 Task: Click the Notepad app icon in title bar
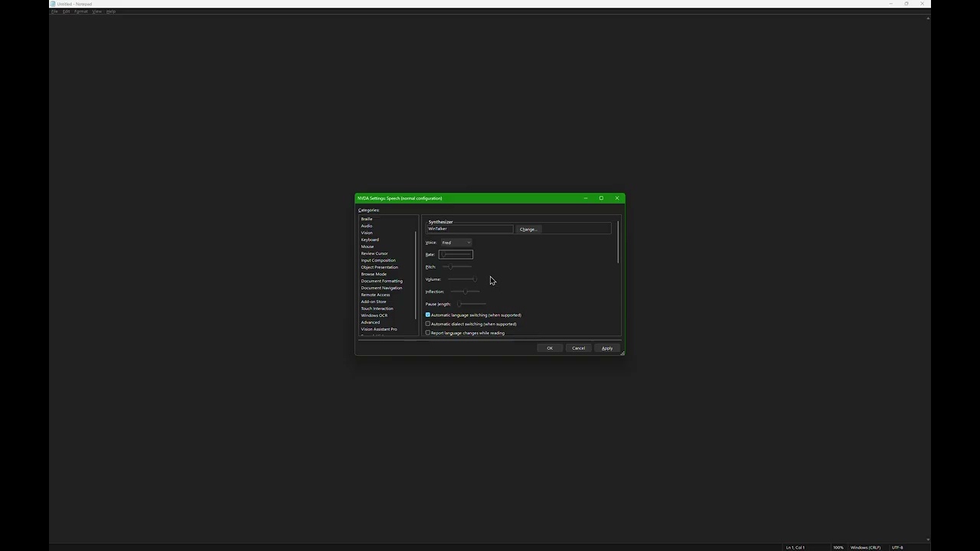(53, 4)
